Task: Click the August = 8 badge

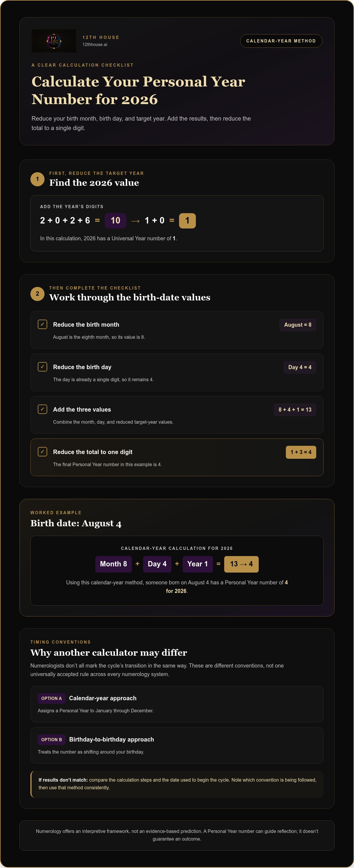Action: (298, 325)
